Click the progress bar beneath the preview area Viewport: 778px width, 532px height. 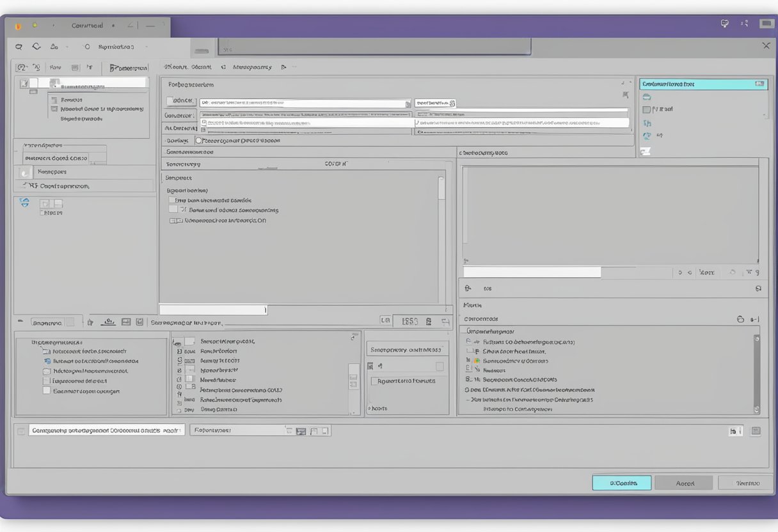point(532,272)
